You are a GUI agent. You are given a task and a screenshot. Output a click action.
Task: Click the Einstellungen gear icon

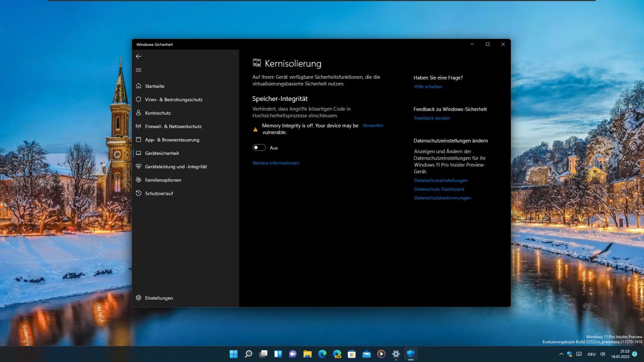coord(138,298)
